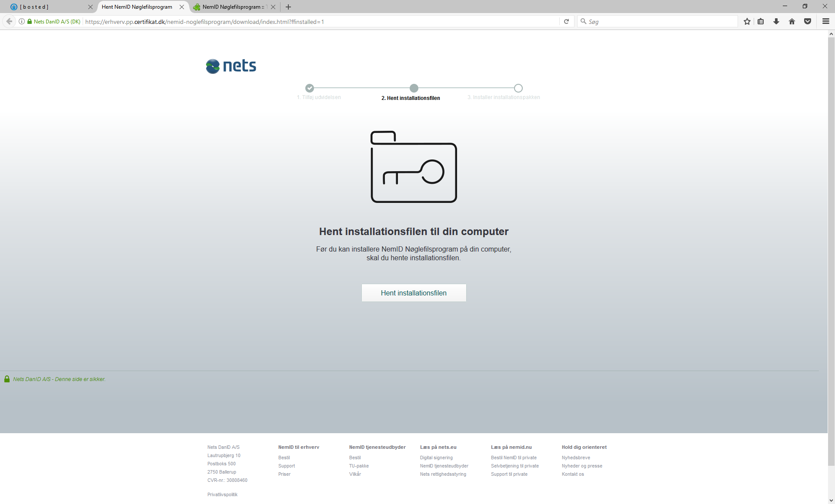Click the nets logo
Image resolution: width=835 pixels, height=504 pixels.
click(x=231, y=66)
